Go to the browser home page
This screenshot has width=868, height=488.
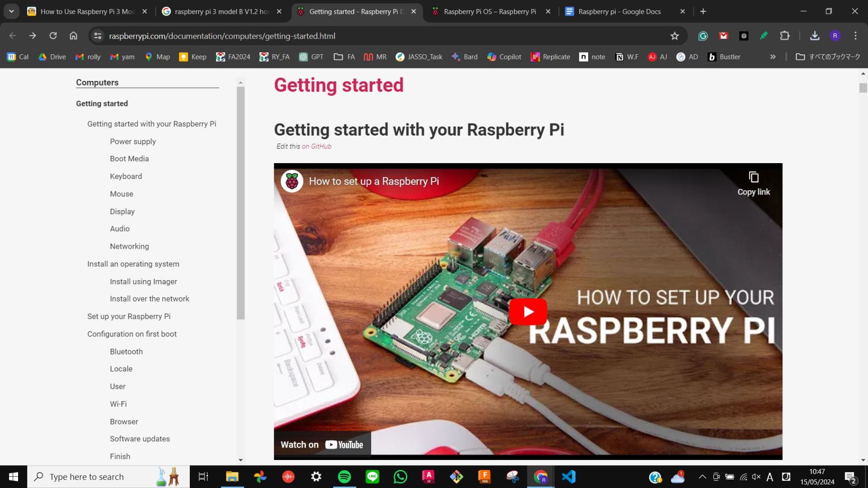pos(73,36)
